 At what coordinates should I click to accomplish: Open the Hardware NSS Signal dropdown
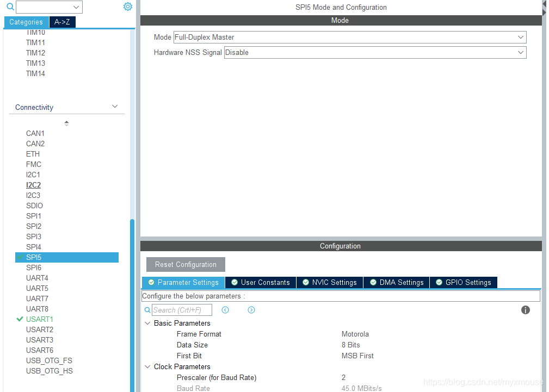point(375,53)
